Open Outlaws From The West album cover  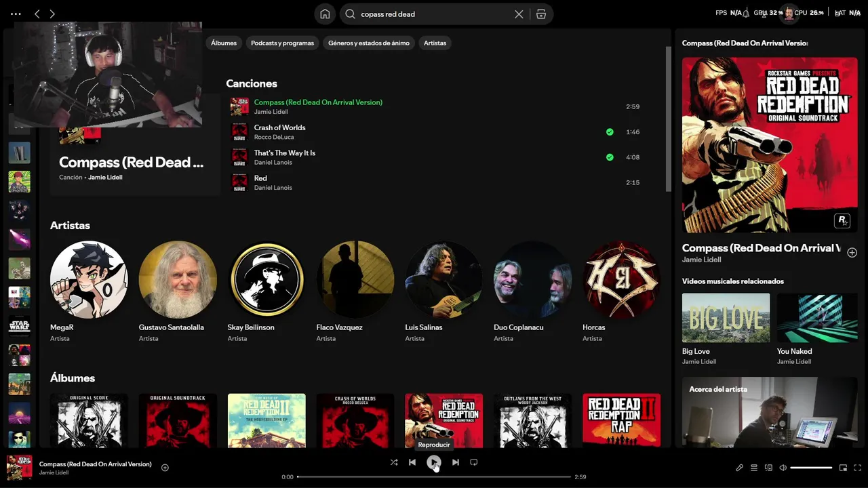pyautogui.click(x=533, y=420)
